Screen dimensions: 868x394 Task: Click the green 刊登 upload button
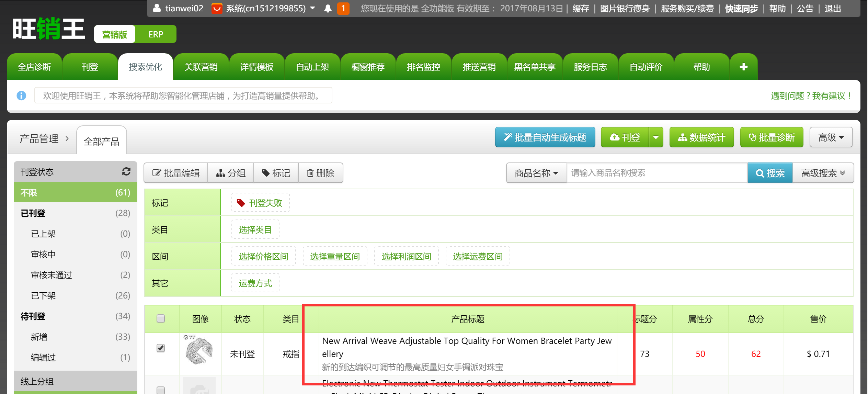click(625, 137)
